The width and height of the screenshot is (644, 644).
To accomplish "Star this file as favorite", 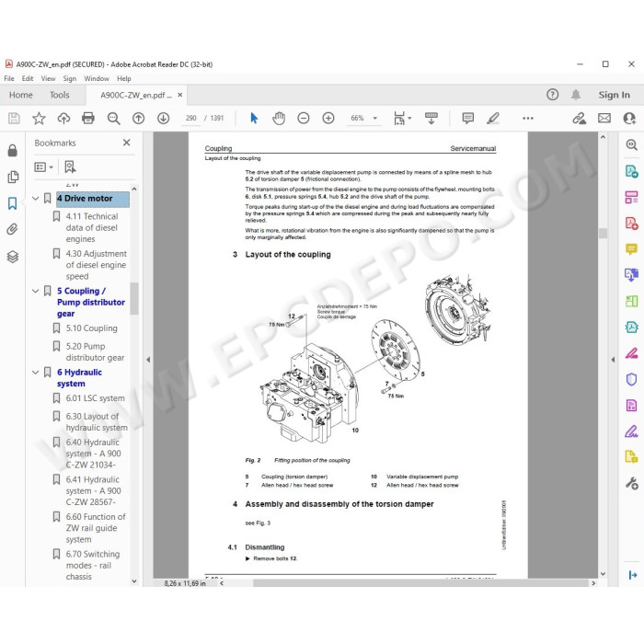I will click(x=39, y=119).
